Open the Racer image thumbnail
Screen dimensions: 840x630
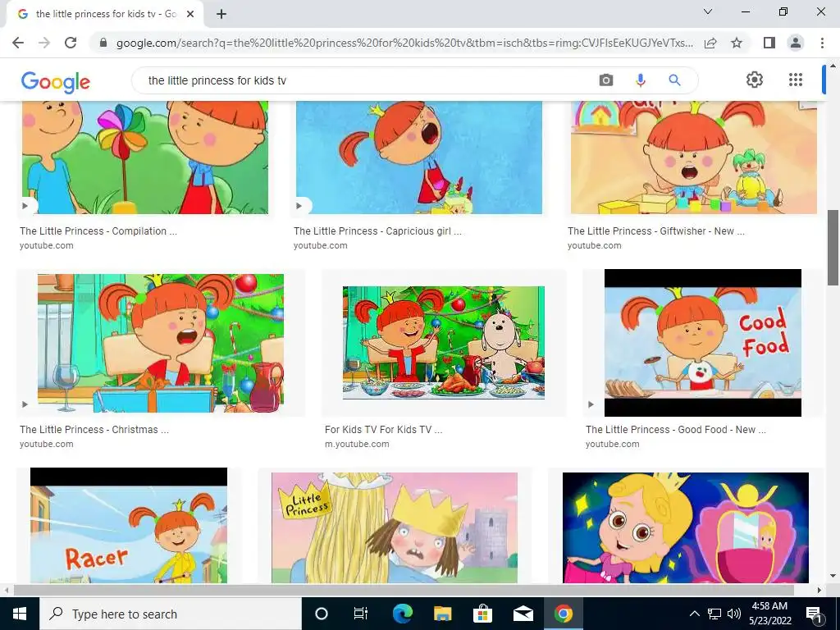(129, 526)
